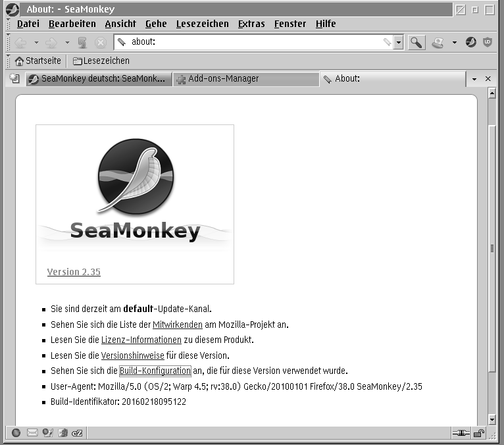Viewport: 504px width, 445px height.
Task: Open the Fenster menu
Action: 290,24
